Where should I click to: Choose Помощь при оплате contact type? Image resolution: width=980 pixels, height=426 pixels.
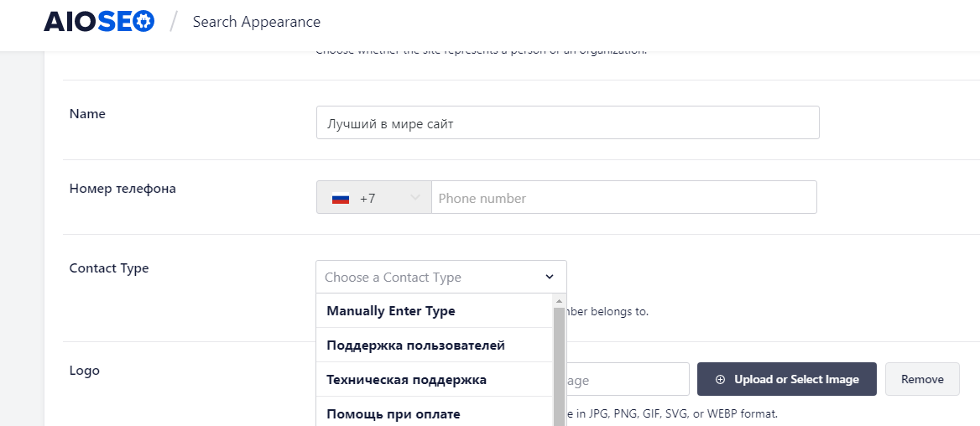(x=435, y=413)
